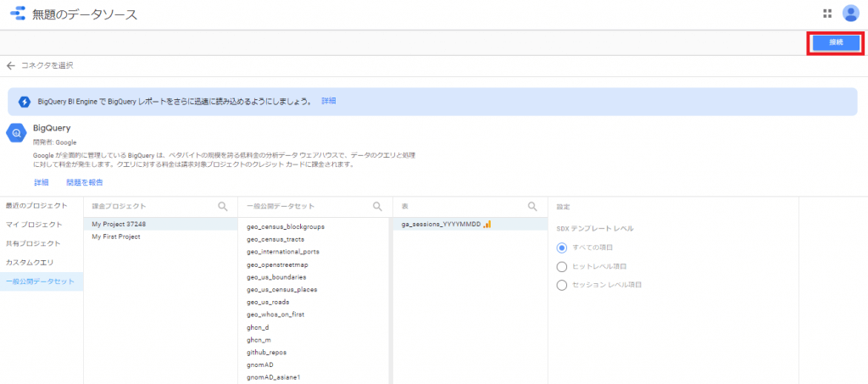Click the BI Engine lightning icon
Screen dimensions: 868x384
pos(25,102)
